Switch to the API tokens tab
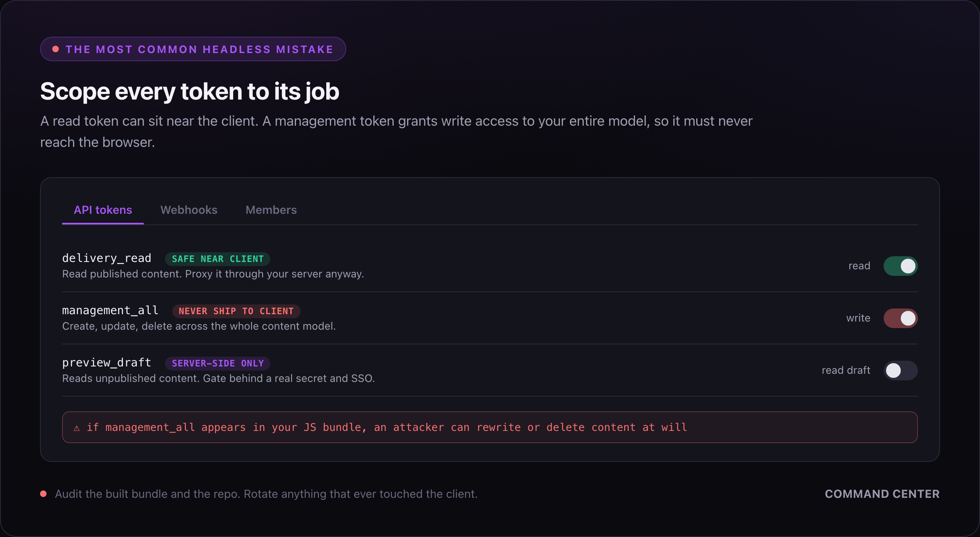980x537 pixels. tap(103, 210)
